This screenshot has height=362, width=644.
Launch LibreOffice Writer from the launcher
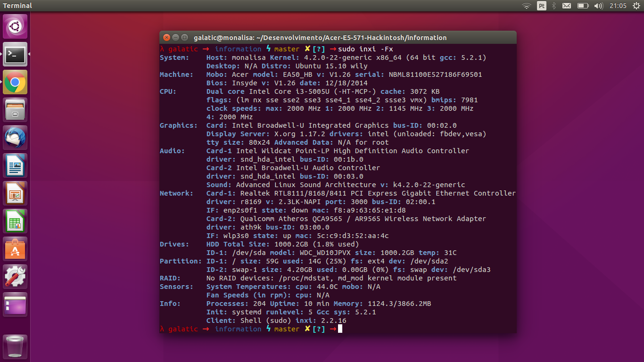click(15, 165)
